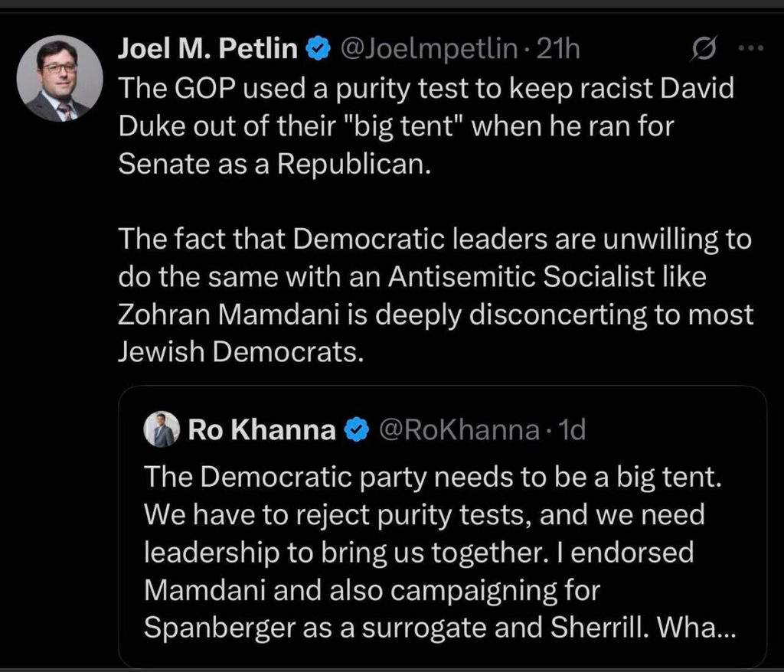The width and height of the screenshot is (784, 672).
Task: Click Ro Khanna's small avatar
Action: [162, 430]
